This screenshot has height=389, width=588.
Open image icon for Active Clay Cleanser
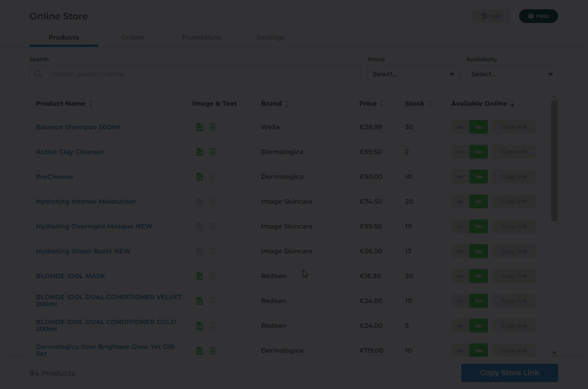[x=199, y=152]
